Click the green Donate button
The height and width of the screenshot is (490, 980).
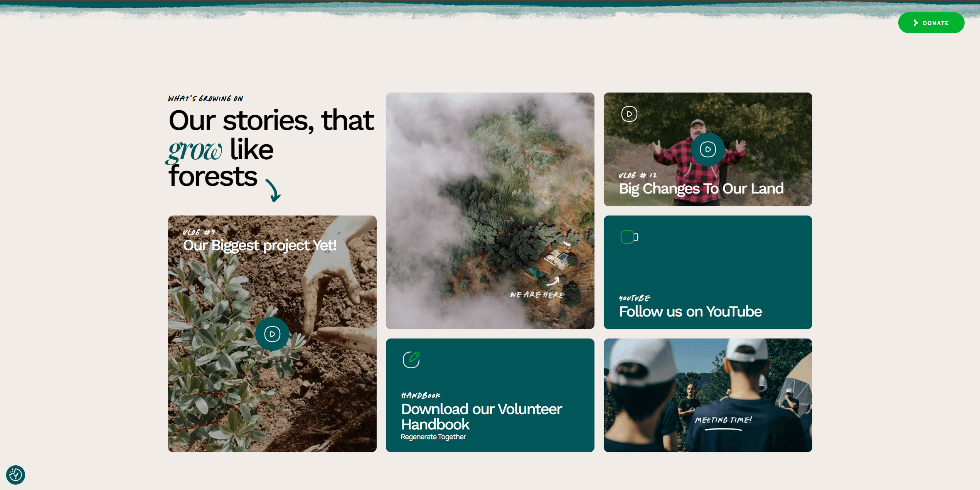coord(931,23)
